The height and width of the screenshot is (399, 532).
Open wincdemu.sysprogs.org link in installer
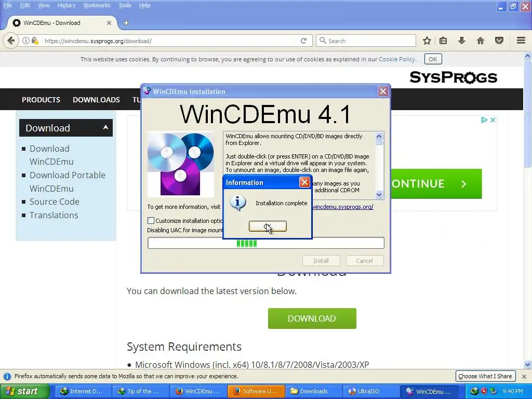[x=343, y=207]
